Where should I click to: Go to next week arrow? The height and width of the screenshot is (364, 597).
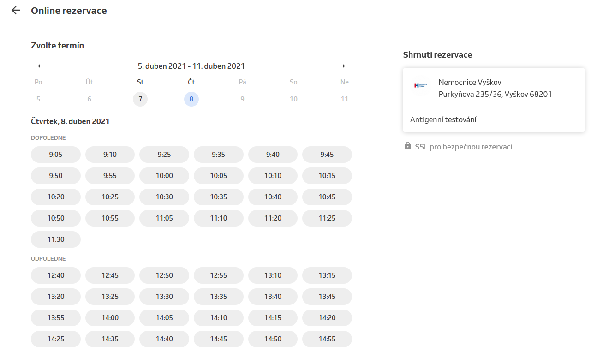tap(344, 66)
